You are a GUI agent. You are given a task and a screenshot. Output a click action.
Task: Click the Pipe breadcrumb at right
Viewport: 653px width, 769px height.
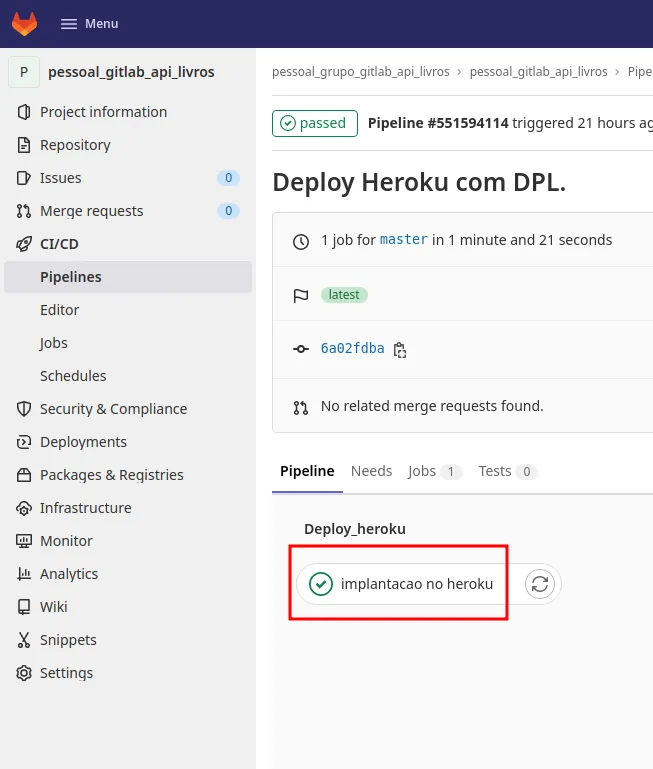coord(640,72)
